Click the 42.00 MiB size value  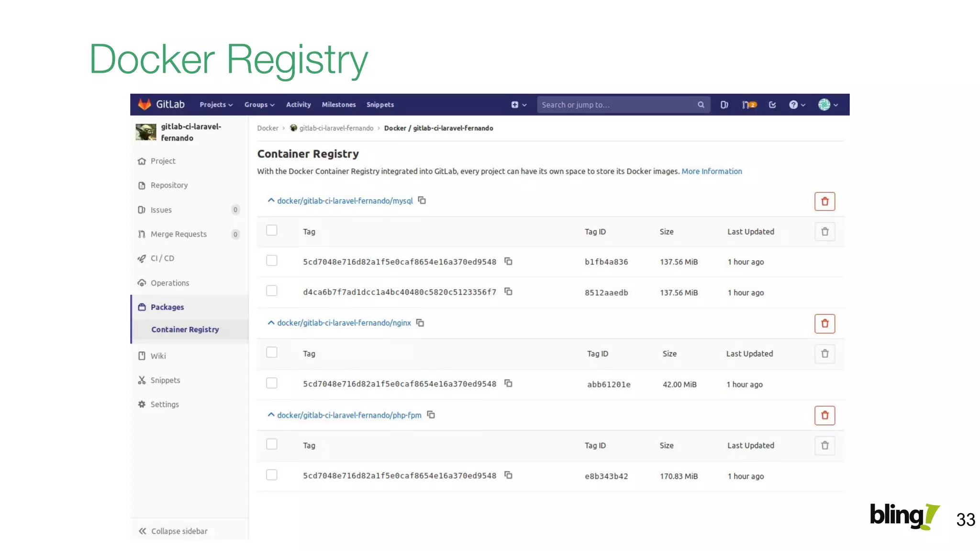pyautogui.click(x=679, y=385)
